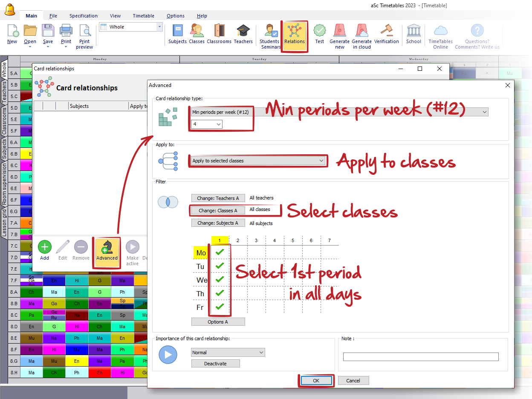Select the Wednesday period 4 cell
Viewport: 532px width, 399px height.
(x=275, y=280)
